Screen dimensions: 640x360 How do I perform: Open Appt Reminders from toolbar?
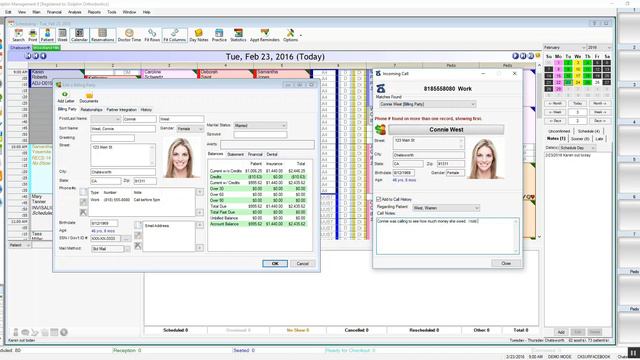pyautogui.click(x=265, y=35)
